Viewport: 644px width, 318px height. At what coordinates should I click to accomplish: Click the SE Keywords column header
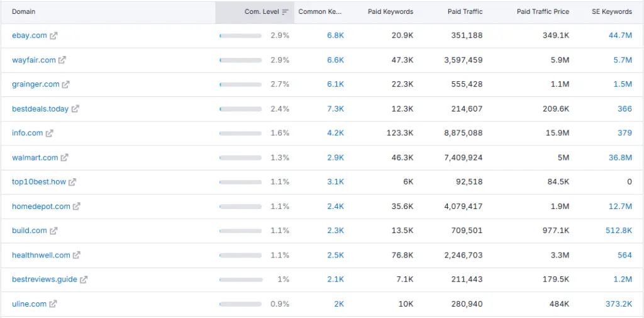pyautogui.click(x=611, y=12)
